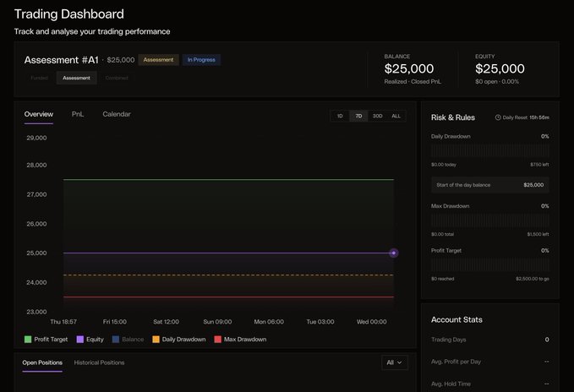Click the Start of the day balance row
Screen dimensions: 574x392
(489, 185)
